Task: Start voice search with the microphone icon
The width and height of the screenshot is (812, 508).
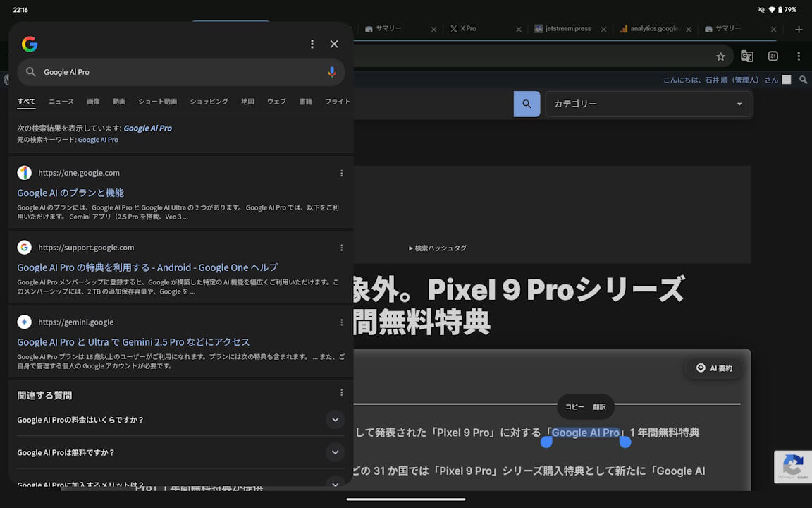Action: click(x=331, y=72)
